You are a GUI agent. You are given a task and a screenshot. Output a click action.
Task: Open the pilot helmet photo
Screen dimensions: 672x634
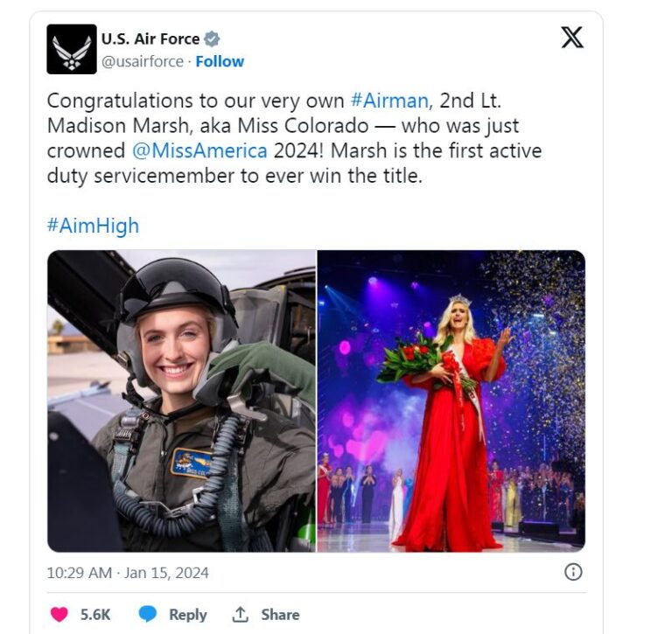coord(181,401)
